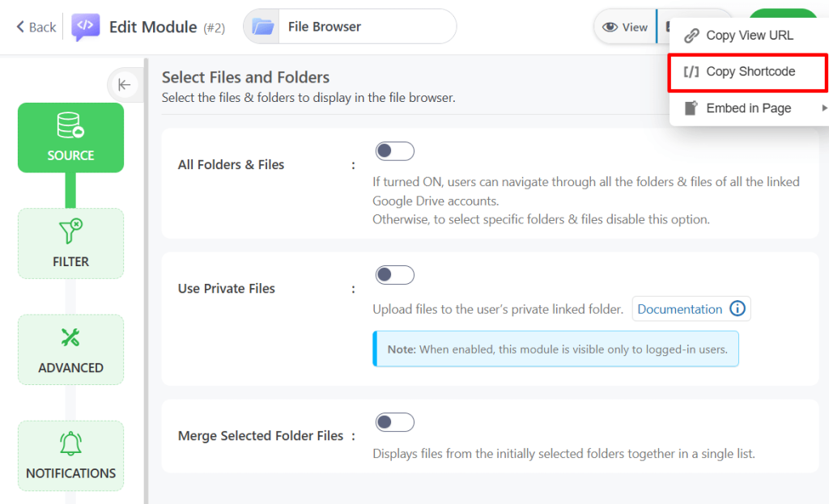Click the File Browser module name field

coord(365,27)
